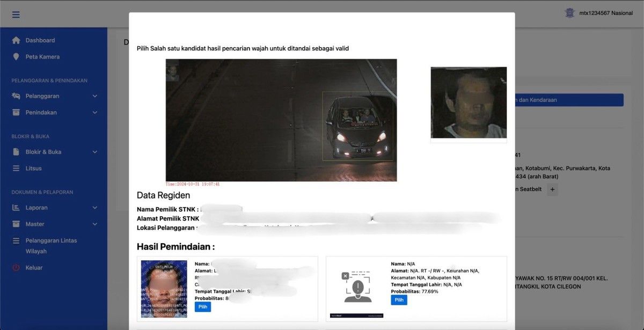Viewport: 644px width, 330px height.
Task: Click the timestamp 2024-10-31 19:07:41
Action: click(193, 184)
